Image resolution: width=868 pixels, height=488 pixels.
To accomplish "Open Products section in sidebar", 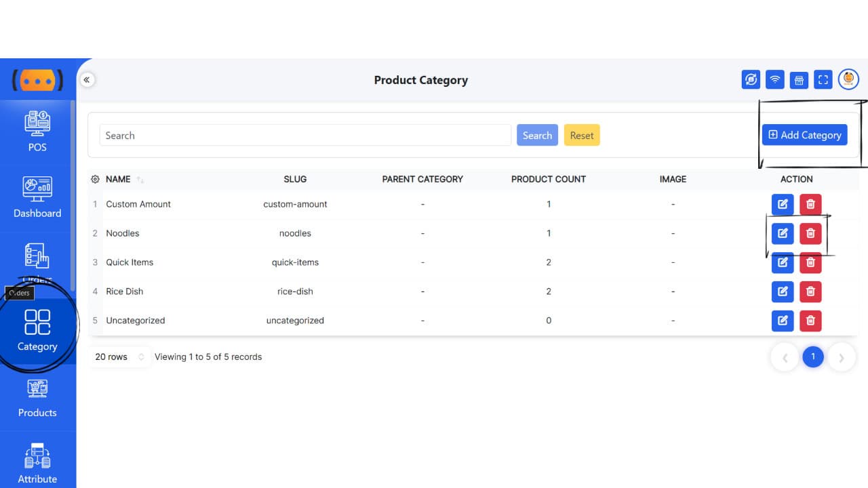I will coord(37,397).
